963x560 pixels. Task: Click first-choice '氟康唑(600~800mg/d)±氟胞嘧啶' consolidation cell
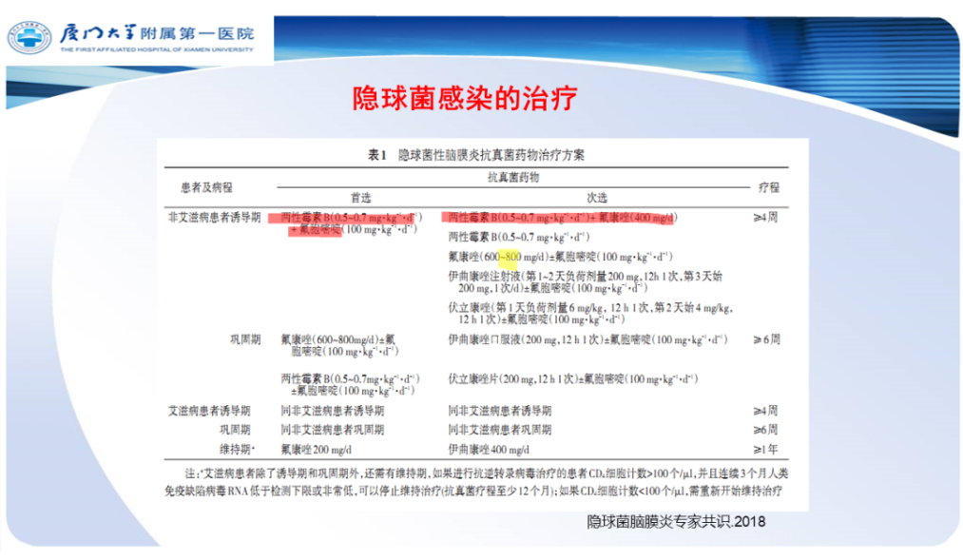point(339,346)
